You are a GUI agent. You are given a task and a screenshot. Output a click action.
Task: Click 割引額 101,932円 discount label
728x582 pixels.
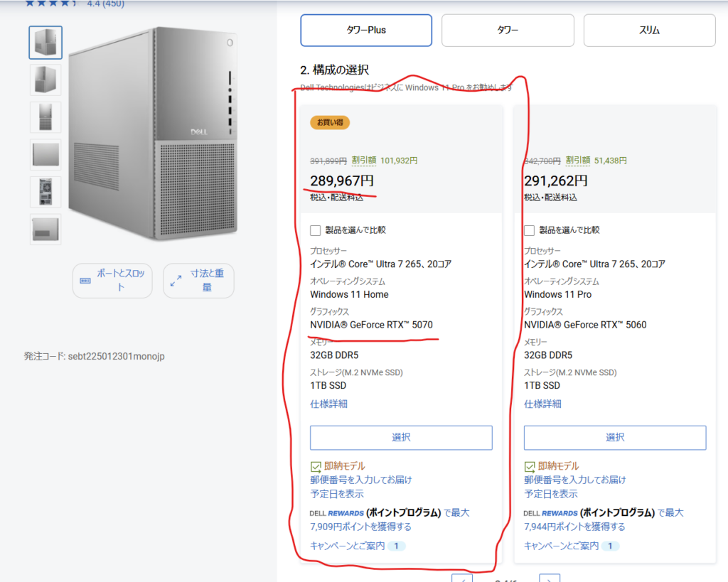coord(385,161)
